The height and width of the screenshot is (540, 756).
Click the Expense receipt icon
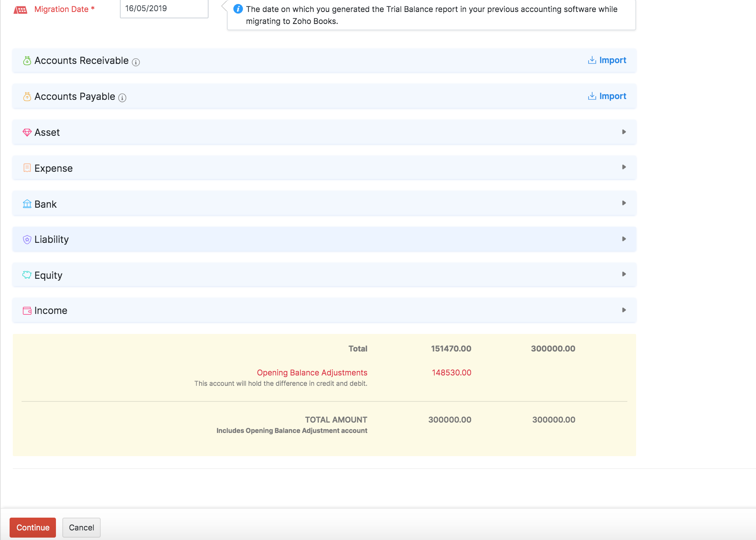pyautogui.click(x=27, y=168)
